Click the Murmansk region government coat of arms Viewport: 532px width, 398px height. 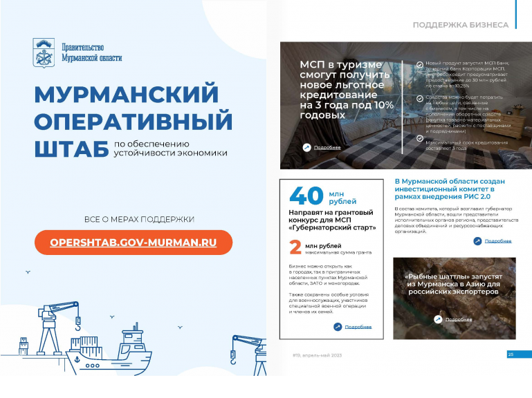tap(44, 53)
